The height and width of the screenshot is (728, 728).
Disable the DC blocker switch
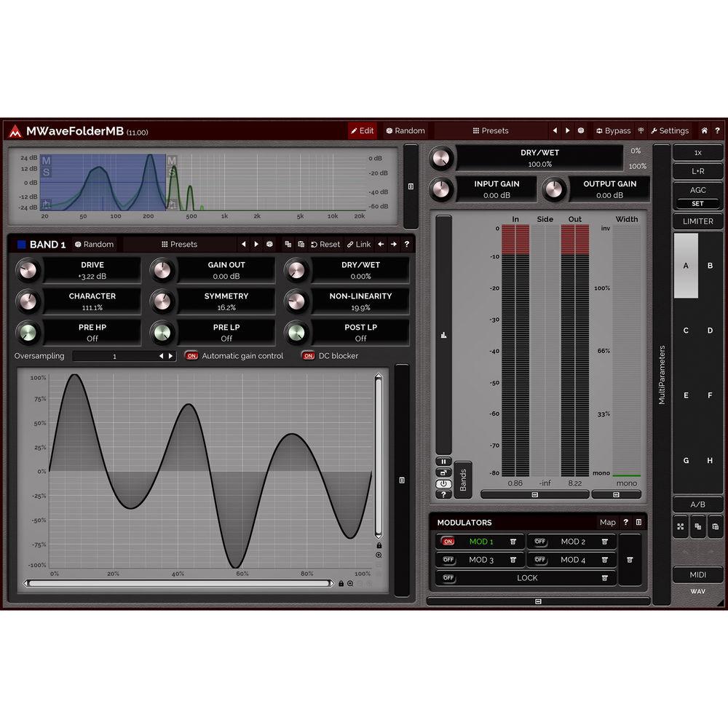[x=309, y=356]
